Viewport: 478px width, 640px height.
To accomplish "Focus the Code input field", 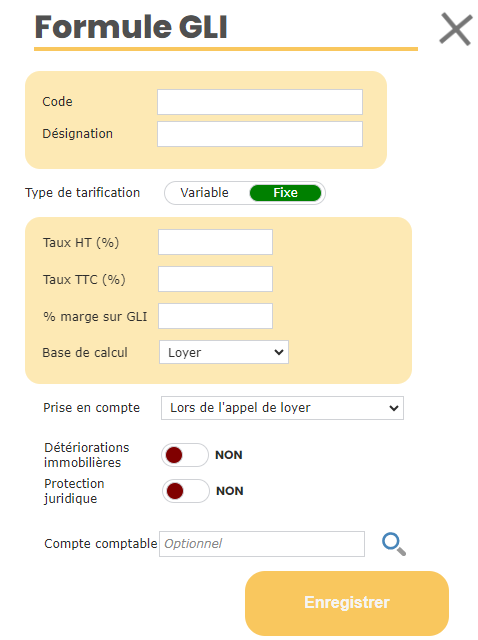I will tap(260, 102).
